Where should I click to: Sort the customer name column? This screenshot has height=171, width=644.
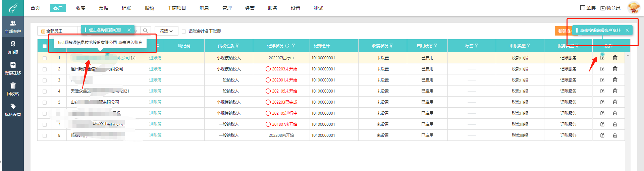158,46
